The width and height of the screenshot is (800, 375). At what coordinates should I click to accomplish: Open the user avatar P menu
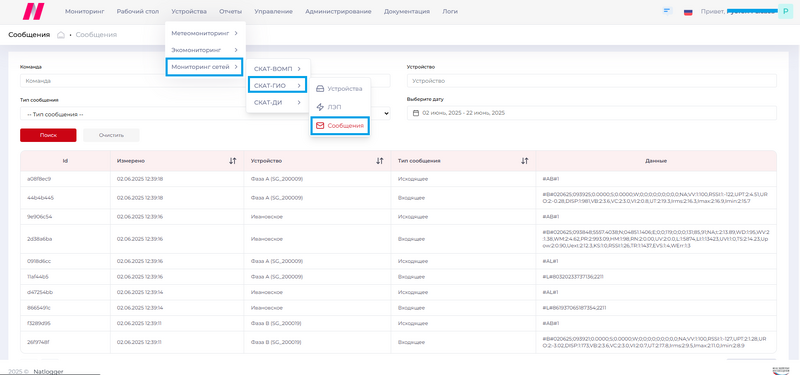click(x=785, y=11)
